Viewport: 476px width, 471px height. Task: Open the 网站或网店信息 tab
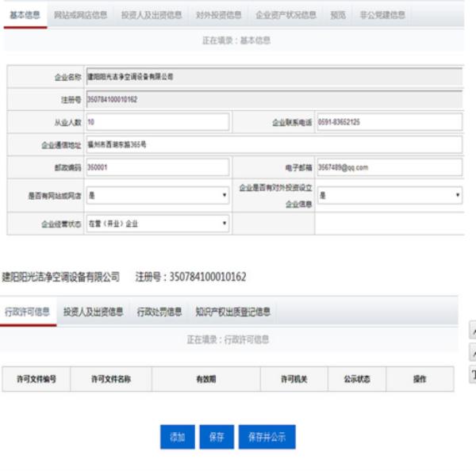(x=80, y=15)
